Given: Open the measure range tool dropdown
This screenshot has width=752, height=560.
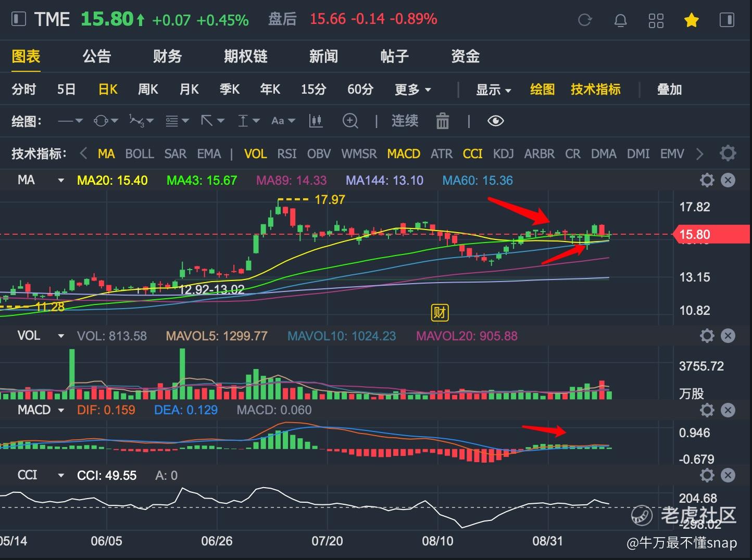Looking at the screenshot, I should pyautogui.click(x=248, y=121).
